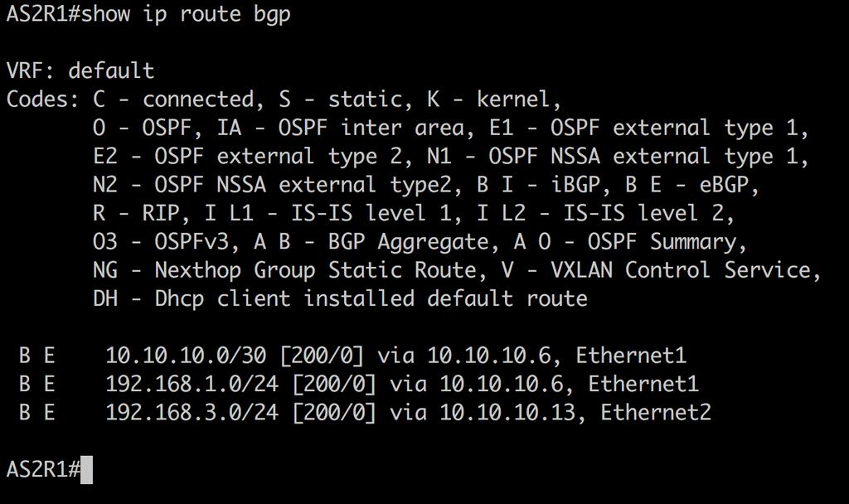Viewport: 849px width, 504px height.
Task: Click Ethernet2 interface name
Action: click(656, 413)
